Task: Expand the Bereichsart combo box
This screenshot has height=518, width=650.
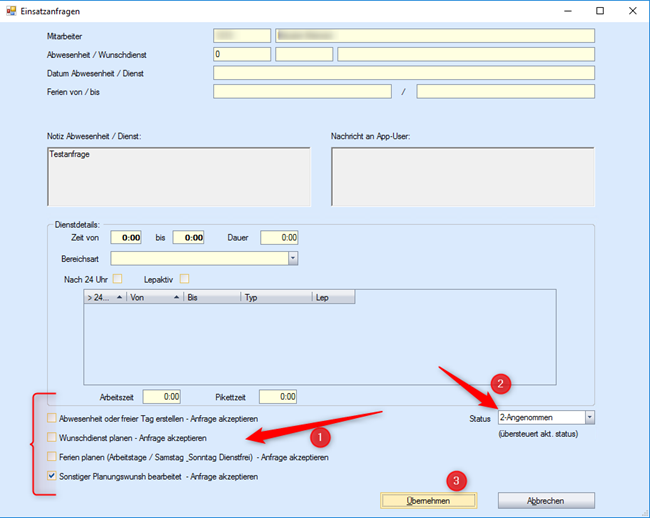Action: (293, 258)
